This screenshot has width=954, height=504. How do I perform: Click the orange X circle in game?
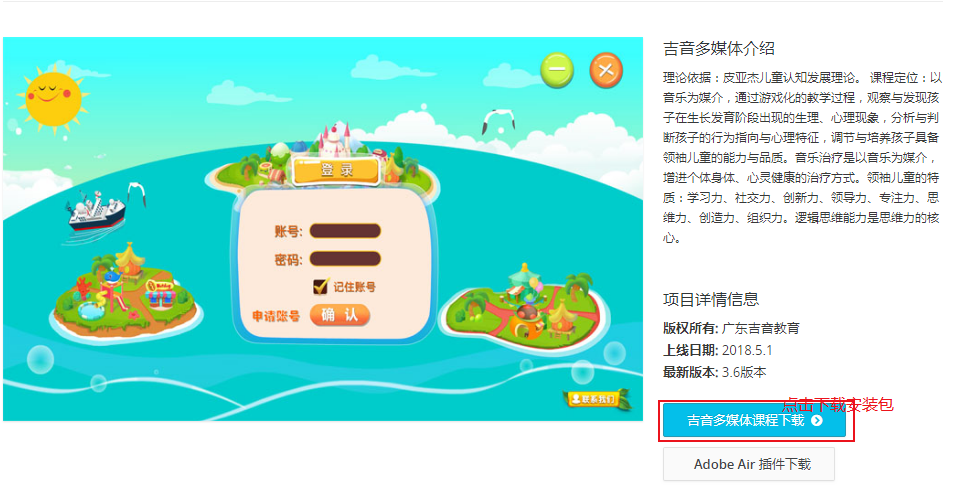[606, 70]
